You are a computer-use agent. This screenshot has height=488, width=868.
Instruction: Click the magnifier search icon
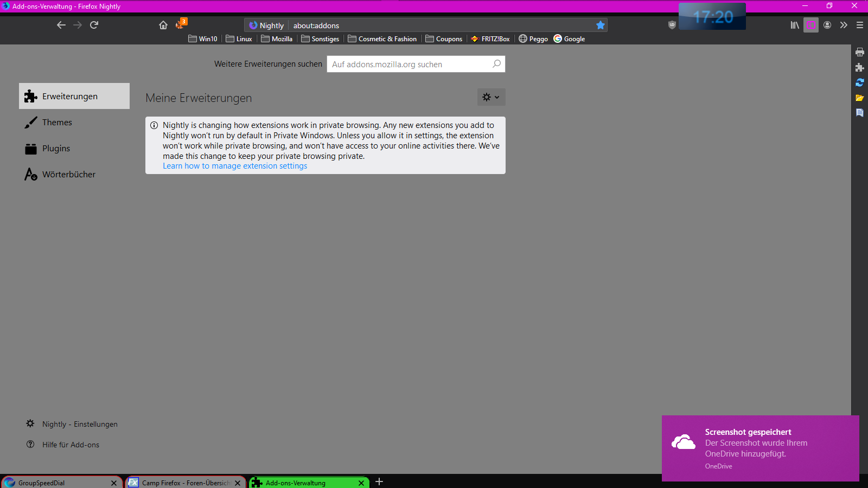point(496,64)
